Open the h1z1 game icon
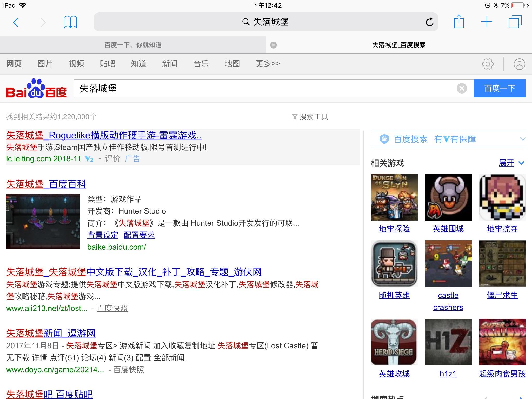532x399 pixels. [x=448, y=342]
